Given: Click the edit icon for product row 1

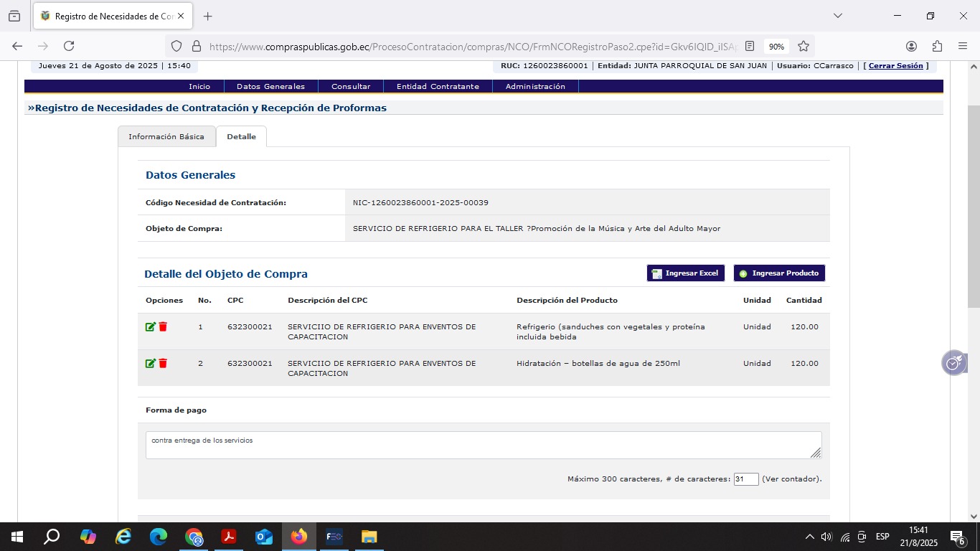Looking at the screenshot, I should pos(150,327).
